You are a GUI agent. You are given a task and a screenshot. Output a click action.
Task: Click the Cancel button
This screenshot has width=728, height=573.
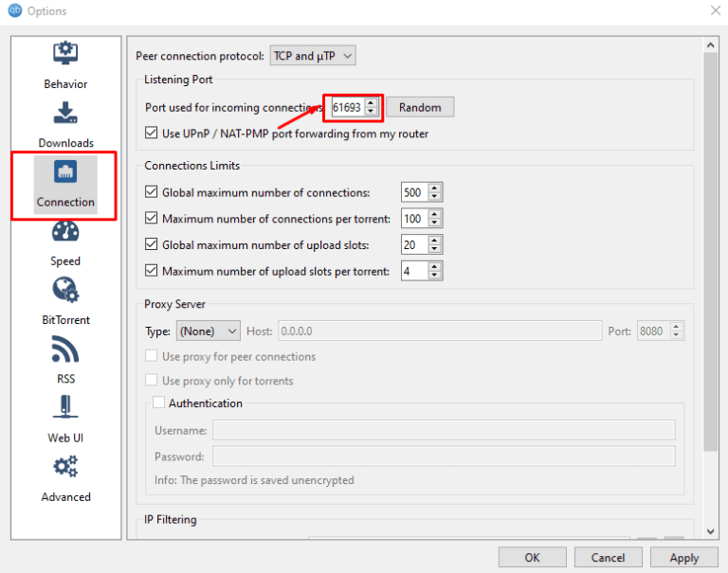pyautogui.click(x=608, y=557)
